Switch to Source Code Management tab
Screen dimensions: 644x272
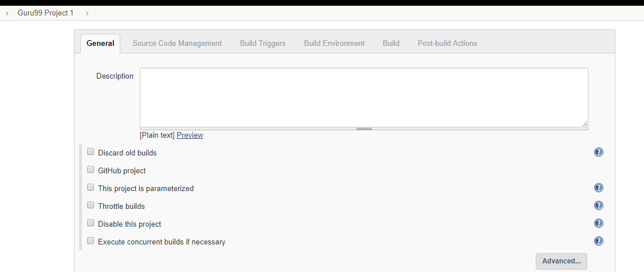(x=177, y=43)
